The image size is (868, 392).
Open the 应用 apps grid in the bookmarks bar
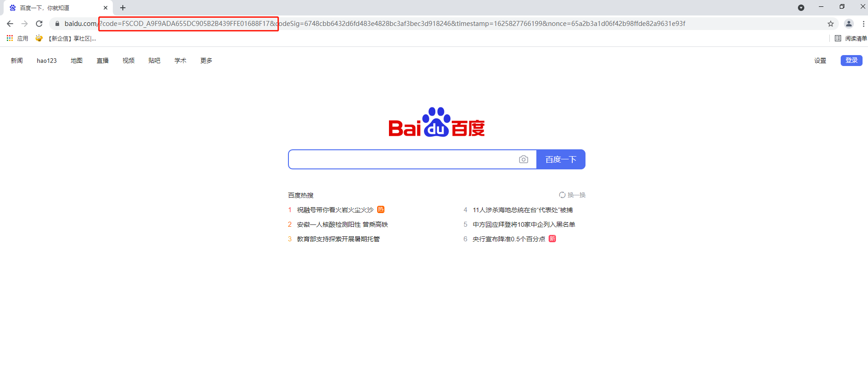point(17,38)
